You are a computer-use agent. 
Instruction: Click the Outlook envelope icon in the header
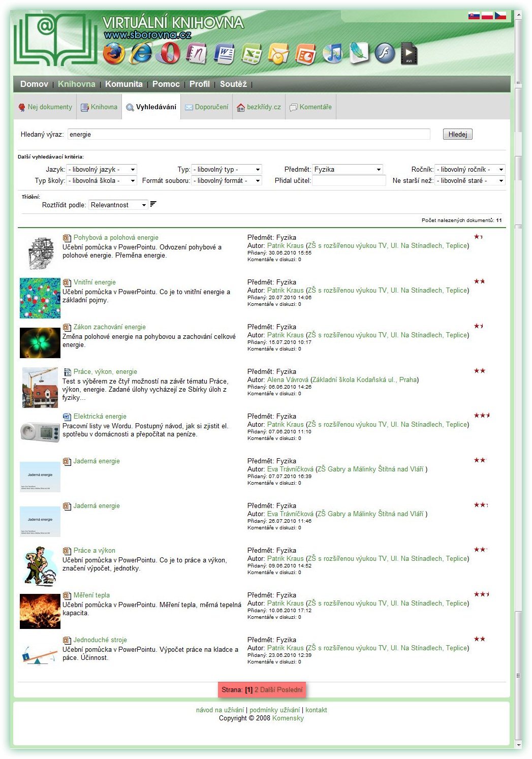[278, 53]
